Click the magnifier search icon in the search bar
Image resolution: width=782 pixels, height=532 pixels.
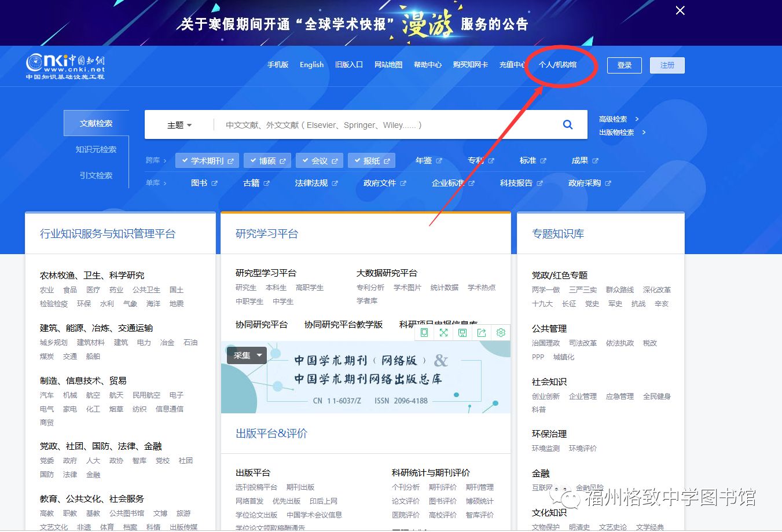pyautogui.click(x=568, y=124)
